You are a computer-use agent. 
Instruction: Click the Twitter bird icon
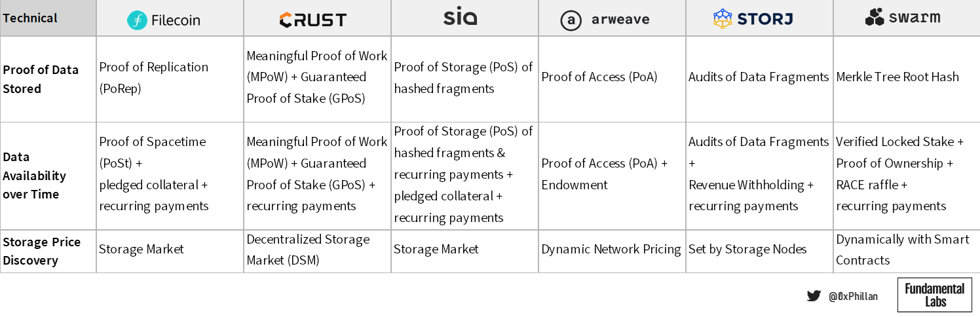[x=814, y=296]
